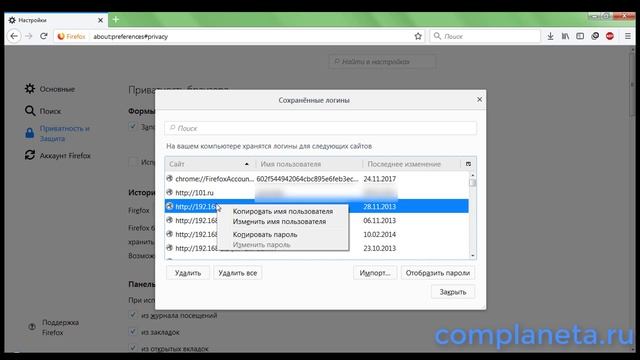Open the Firefox hamburger menu
Viewport: 640px width, 360px height.
628,36
